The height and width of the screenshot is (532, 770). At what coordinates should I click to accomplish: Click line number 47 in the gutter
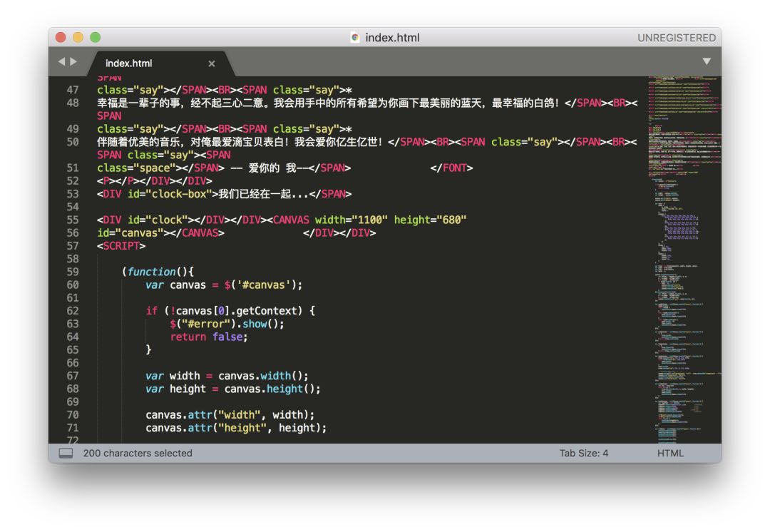click(x=73, y=90)
